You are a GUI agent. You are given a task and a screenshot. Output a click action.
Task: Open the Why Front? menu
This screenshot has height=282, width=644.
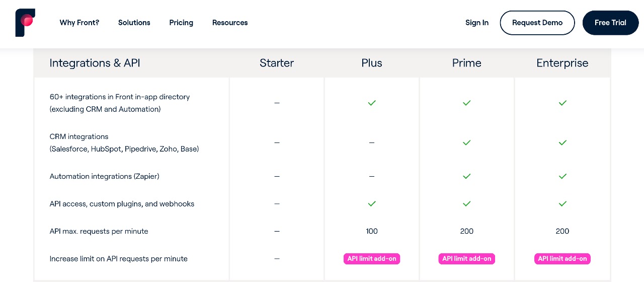[x=79, y=23]
